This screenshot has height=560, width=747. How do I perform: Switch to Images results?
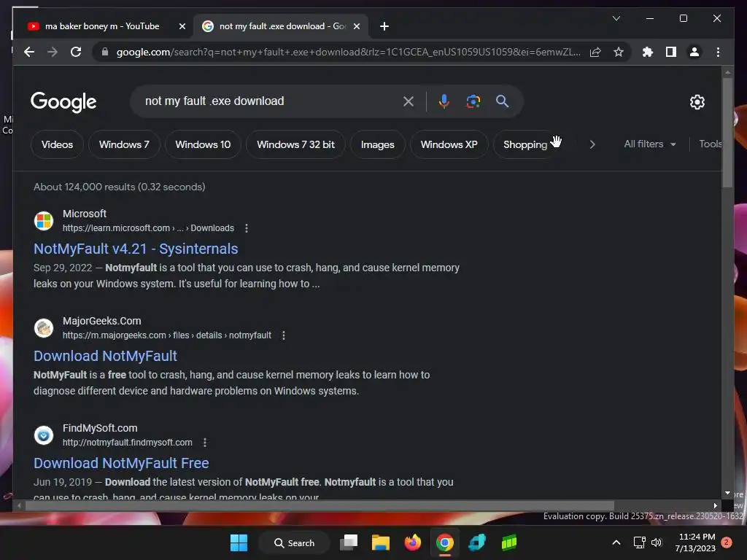pyautogui.click(x=377, y=144)
